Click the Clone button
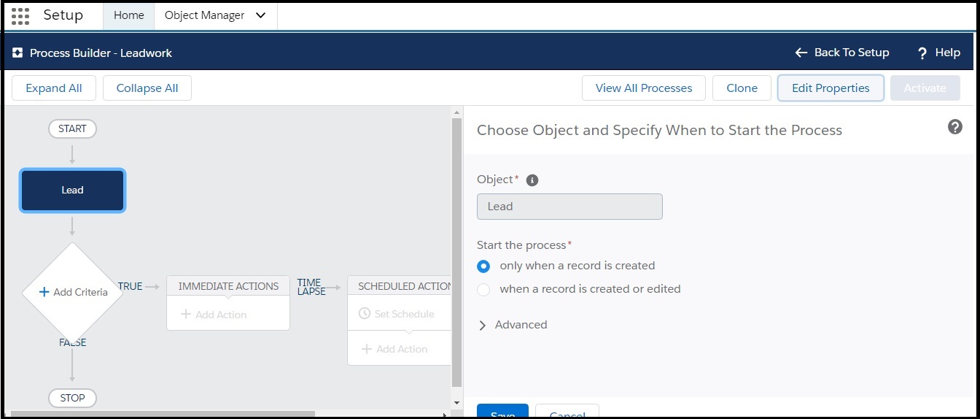This screenshot has width=980, height=419. click(742, 88)
